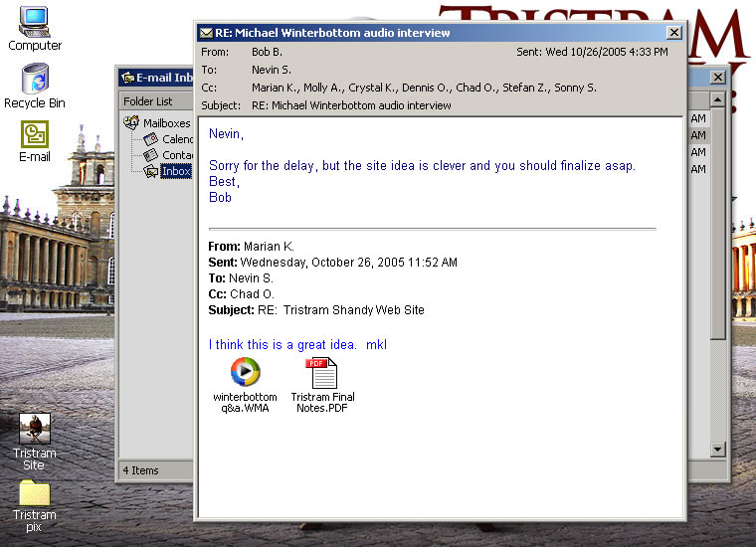Click the 'Nevin,' greeting in message body
Screen dimensions: 756x547
(226, 134)
